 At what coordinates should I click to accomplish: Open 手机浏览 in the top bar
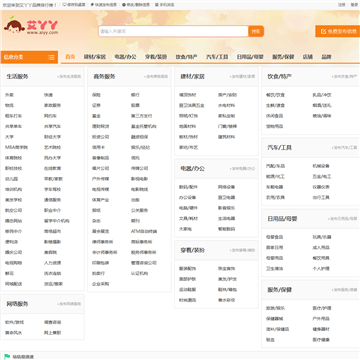coord(164,5)
